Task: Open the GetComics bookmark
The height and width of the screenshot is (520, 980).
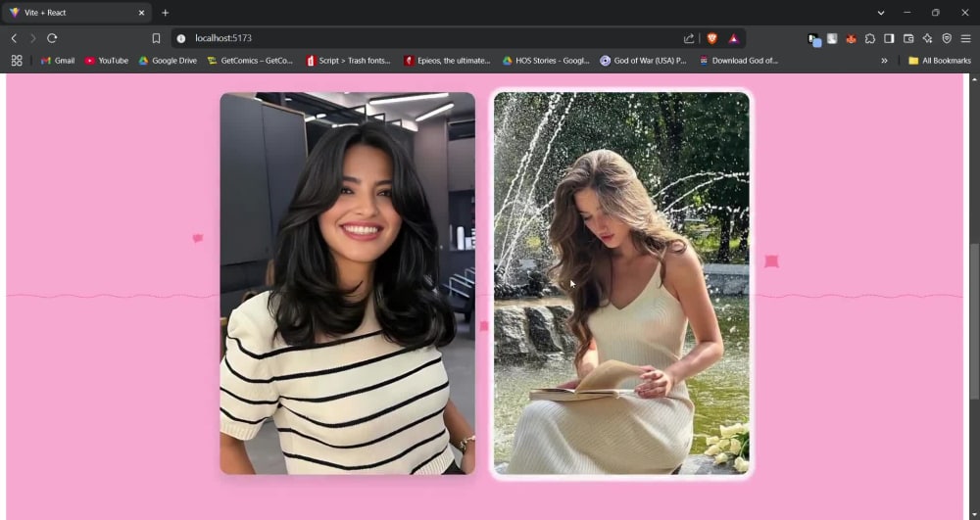Action: [250, 61]
